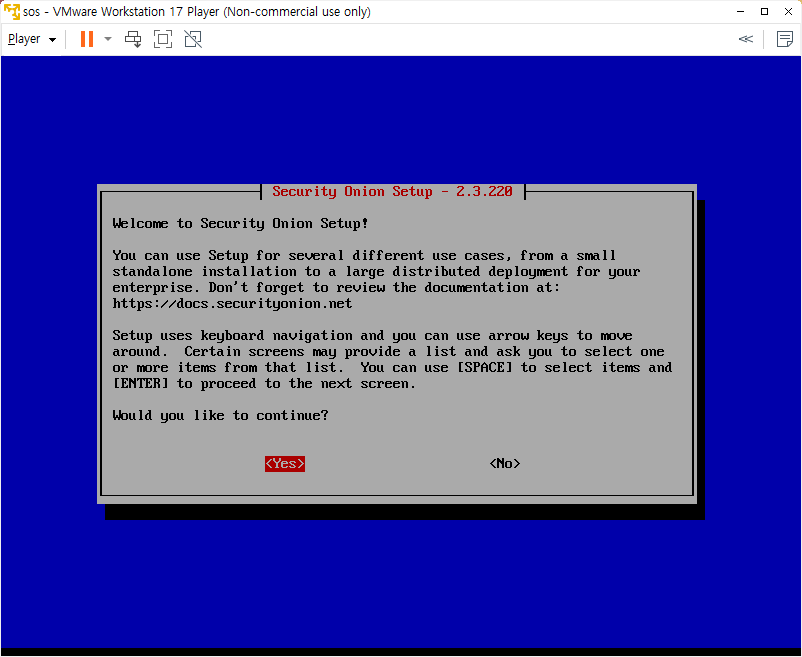Open the notes/message log icon
This screenshot has width=802, height=657.
click(x=785, y=39)
